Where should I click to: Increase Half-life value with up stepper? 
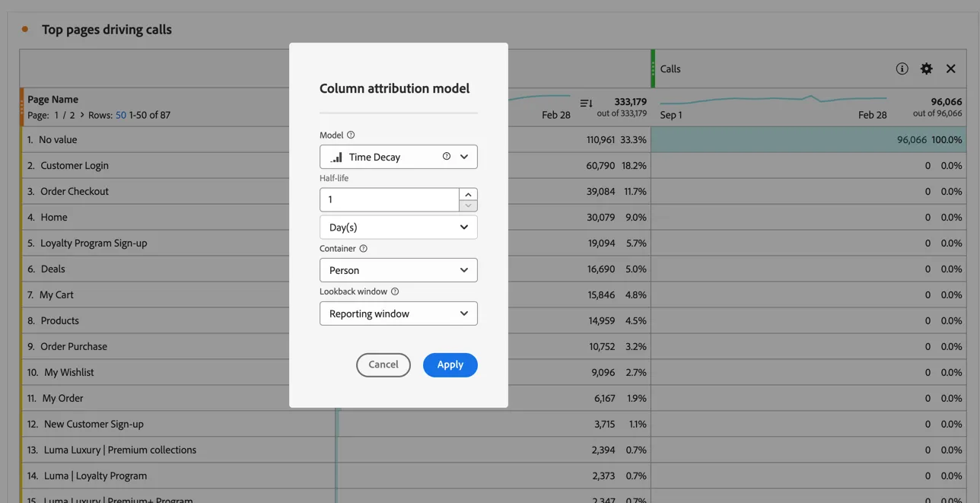[x=469, y=194]
